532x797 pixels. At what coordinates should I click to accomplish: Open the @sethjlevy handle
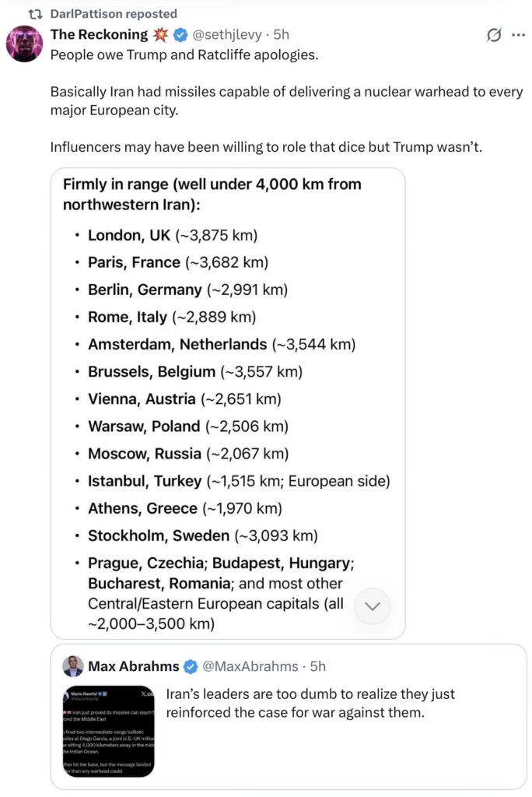click(x=229, y=35)
